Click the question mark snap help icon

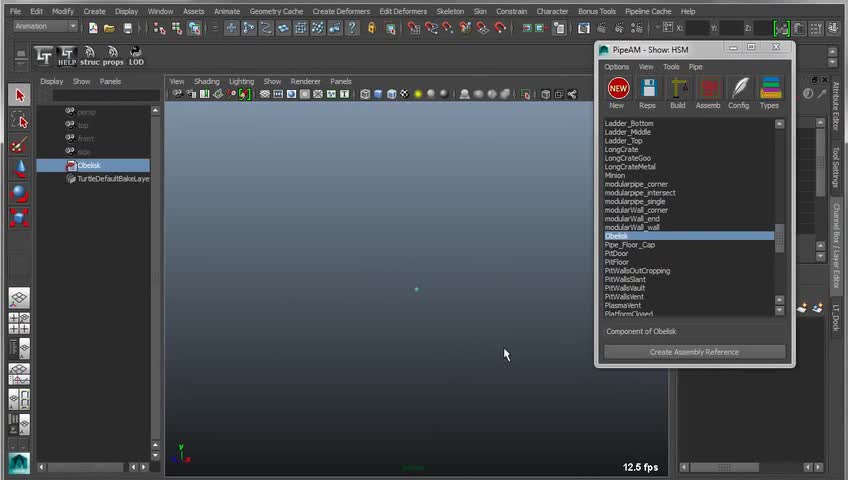(352, 28)
